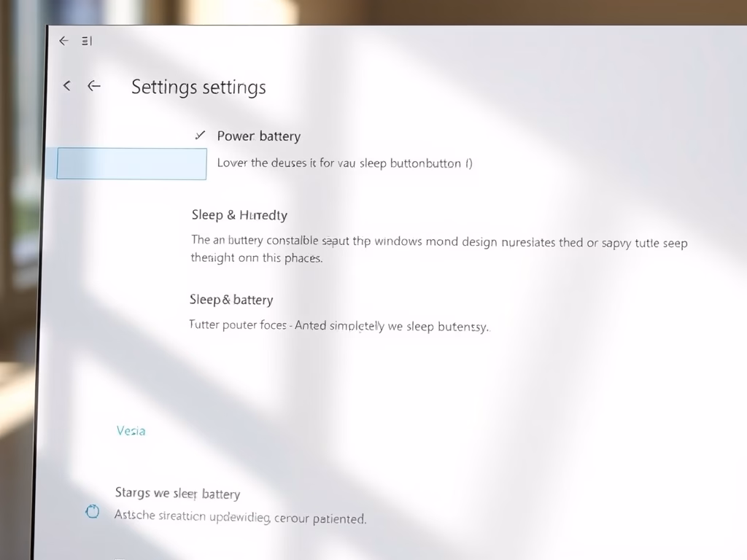This screenshot has width=747, height=560.
Task: Open the 'Power battery' heading
Action: (x=259, y=136)
